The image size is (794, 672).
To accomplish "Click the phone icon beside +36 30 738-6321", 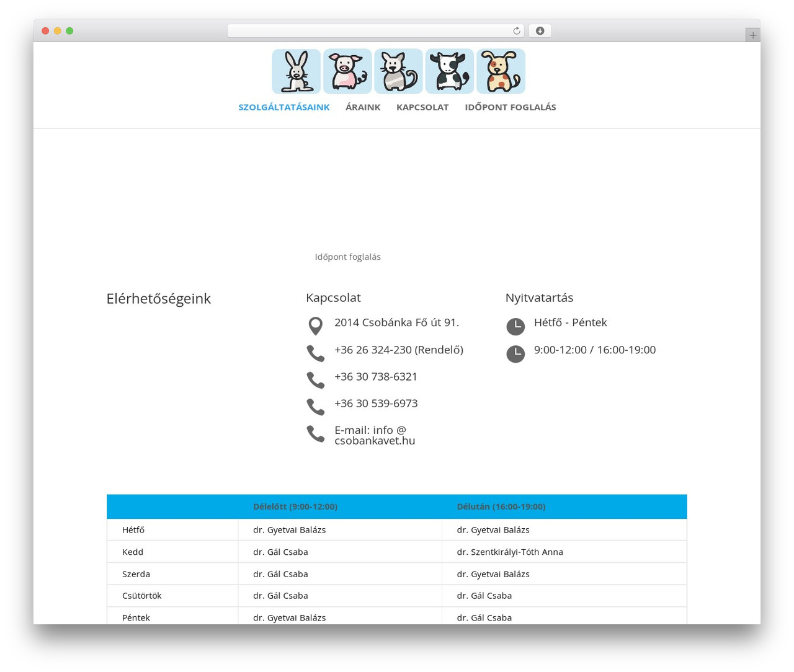I will tap(316, 380).
